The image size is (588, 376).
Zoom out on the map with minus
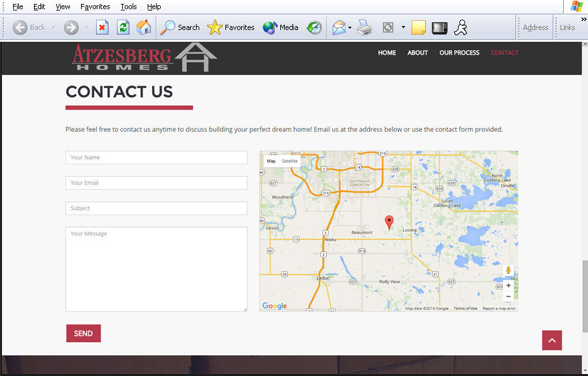point(508,296)
